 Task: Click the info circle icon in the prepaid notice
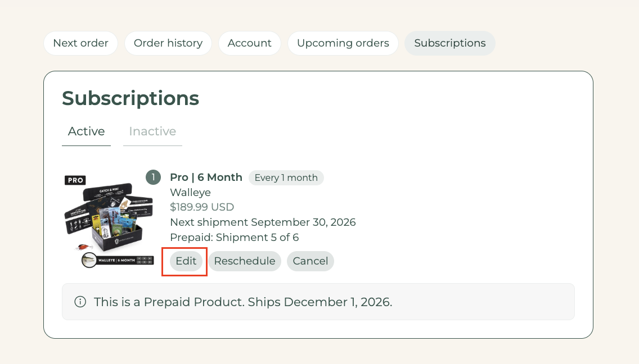pyautogui.click(x=80, y=302)
